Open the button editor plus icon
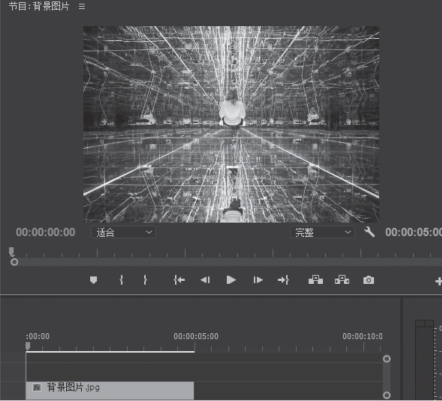This screenshot has width=442, height=401. (x=439, y=282)
